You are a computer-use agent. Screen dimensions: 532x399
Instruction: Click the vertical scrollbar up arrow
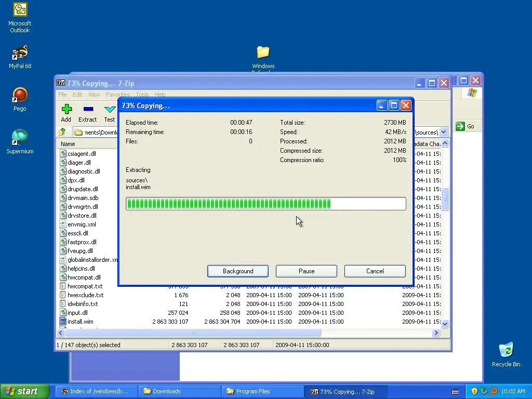(445, 143)
